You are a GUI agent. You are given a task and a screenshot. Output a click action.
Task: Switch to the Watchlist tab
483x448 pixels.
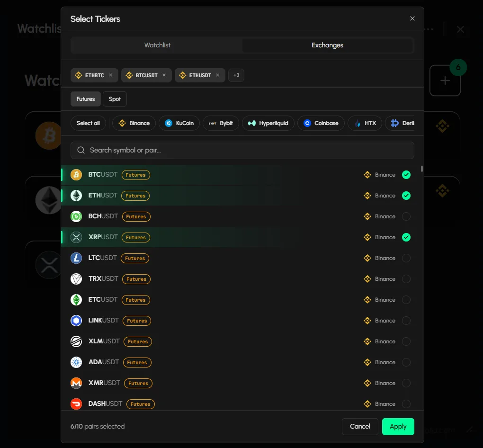coord(157,45)
